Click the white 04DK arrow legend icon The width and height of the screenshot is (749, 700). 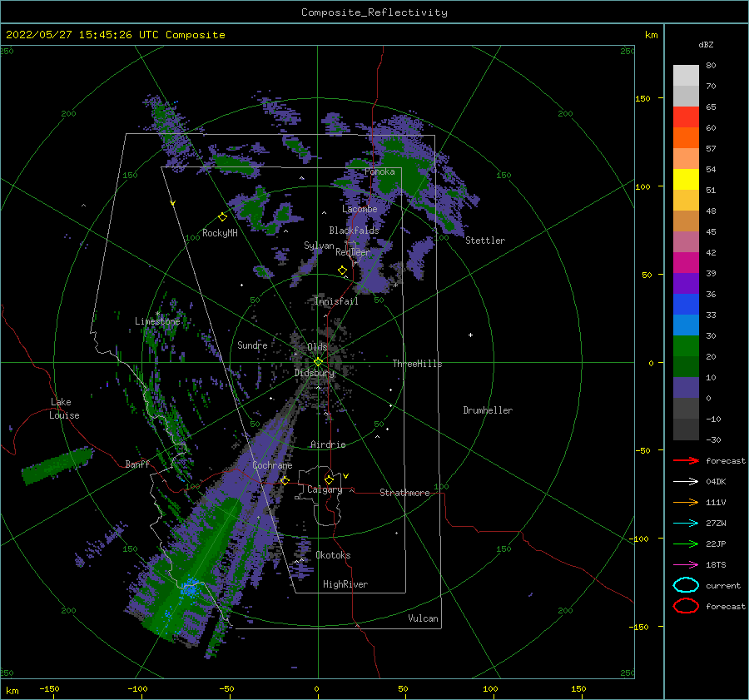point(686,481)
